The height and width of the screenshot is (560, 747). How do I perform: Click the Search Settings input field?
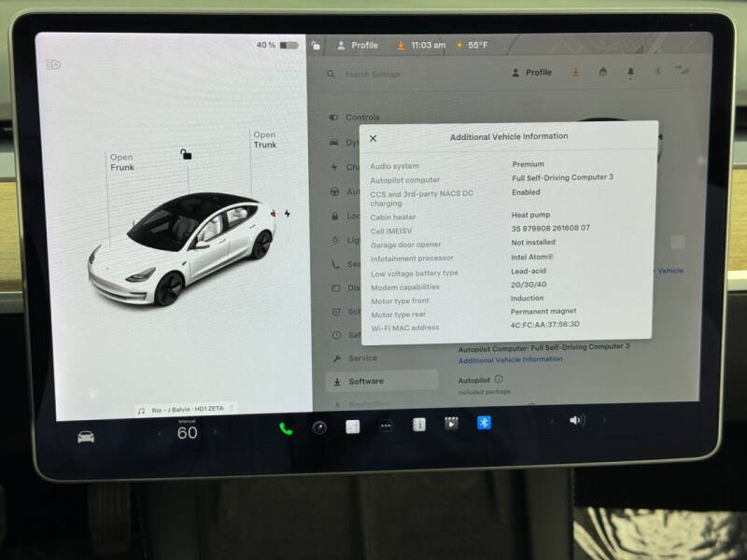click(373, 74)
